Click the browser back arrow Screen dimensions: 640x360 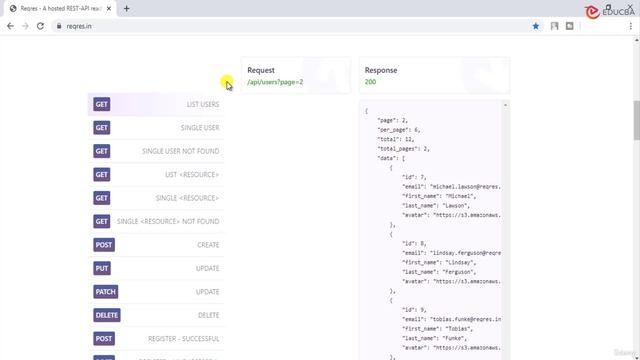pos(10,26)
